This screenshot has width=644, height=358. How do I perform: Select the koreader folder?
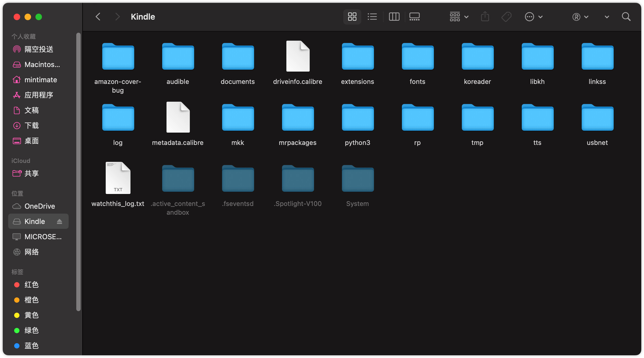tap(477, 57)
